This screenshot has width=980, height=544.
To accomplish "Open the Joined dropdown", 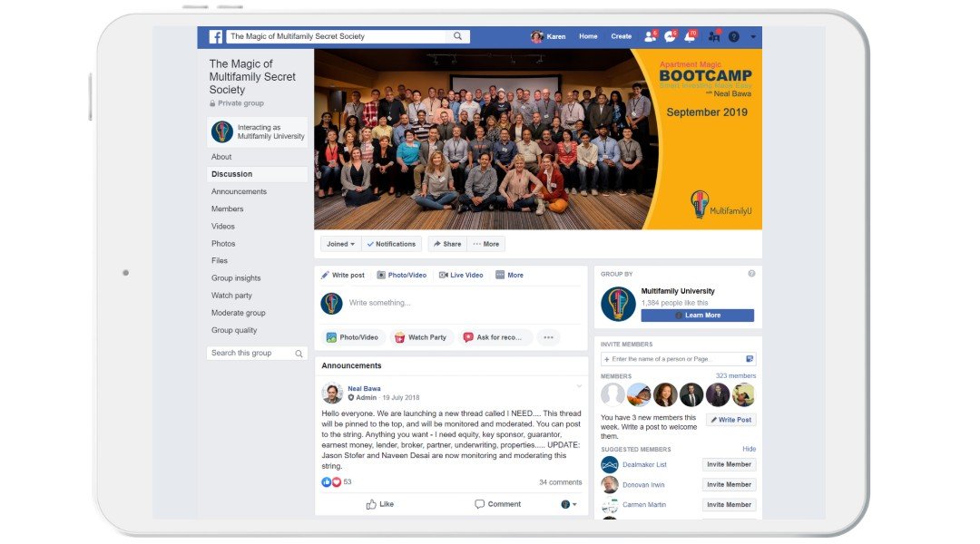I will pos(340,244).
